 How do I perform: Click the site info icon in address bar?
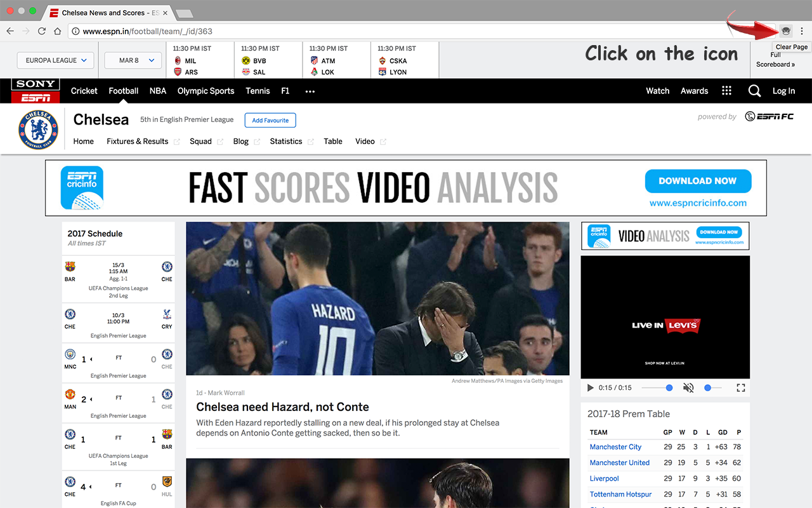pyautogui.click(x=75, y=30)
